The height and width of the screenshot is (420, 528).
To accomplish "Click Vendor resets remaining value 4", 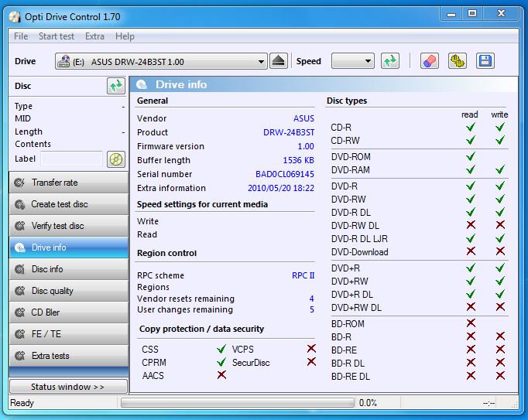I will [312, 299].
